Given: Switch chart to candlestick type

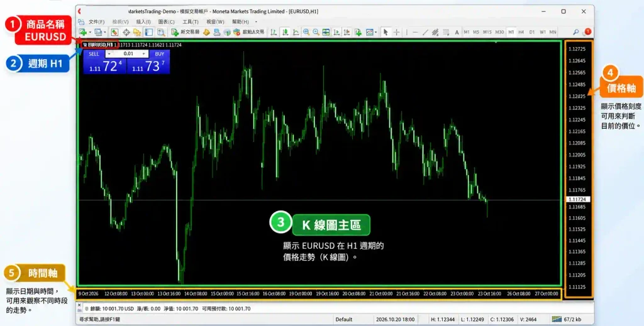Looking at the screenshot, I should click(x=285, y=32).
